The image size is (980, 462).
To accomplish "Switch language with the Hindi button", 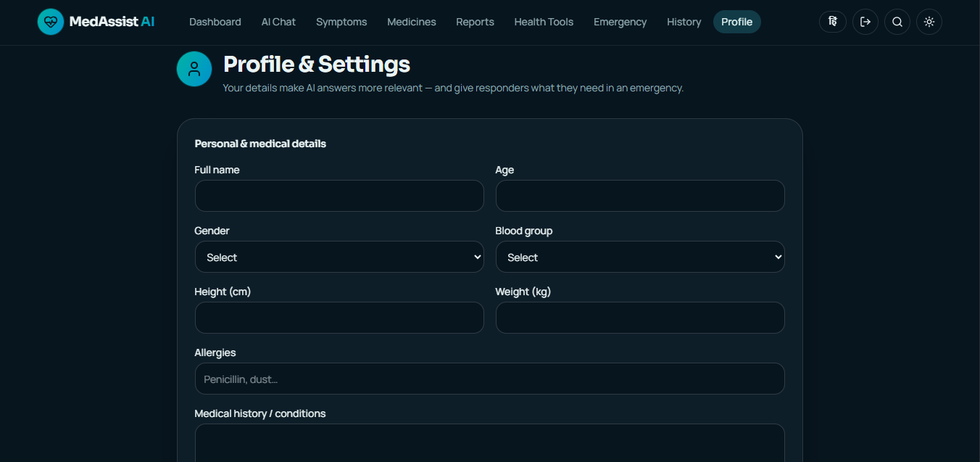I will coord(833,22).
